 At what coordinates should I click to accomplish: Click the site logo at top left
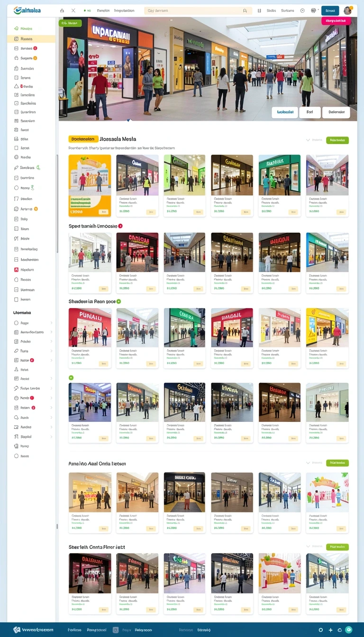(27, 10)
